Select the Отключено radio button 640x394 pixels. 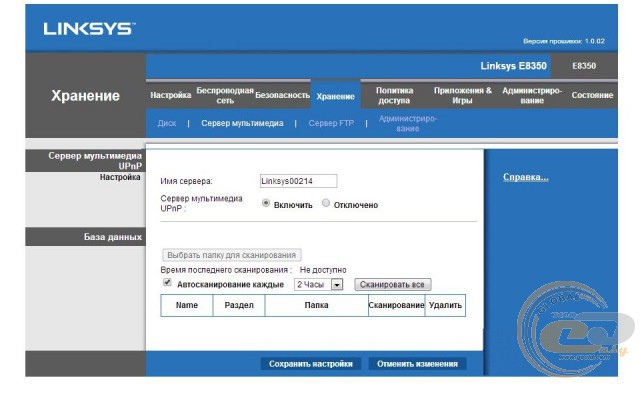pyautogui.click(x=326, y=203)
